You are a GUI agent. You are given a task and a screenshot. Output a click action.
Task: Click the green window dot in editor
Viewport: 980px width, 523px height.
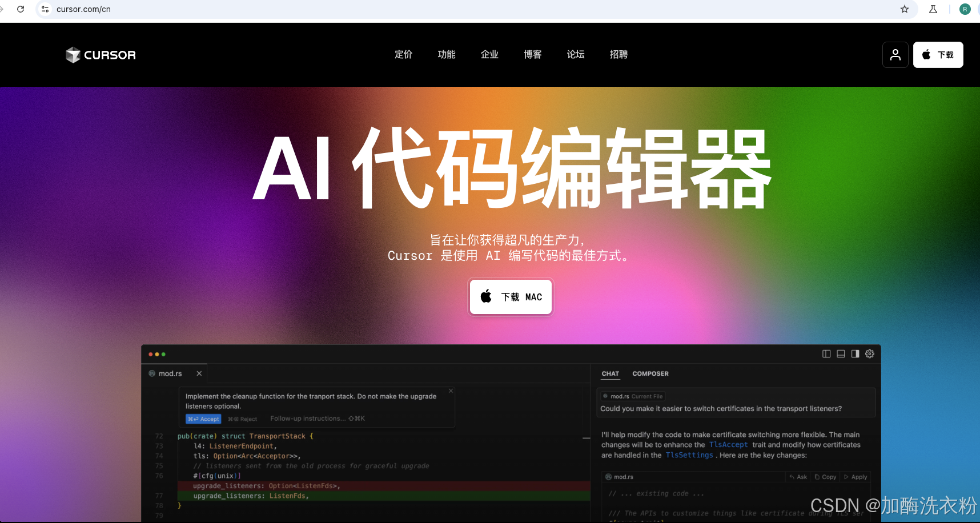pyautogui.click(x=163, y=355)
